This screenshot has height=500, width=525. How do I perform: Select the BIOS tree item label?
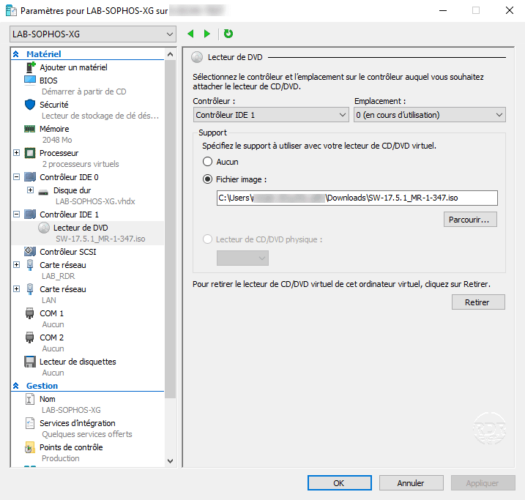(49, 80)
